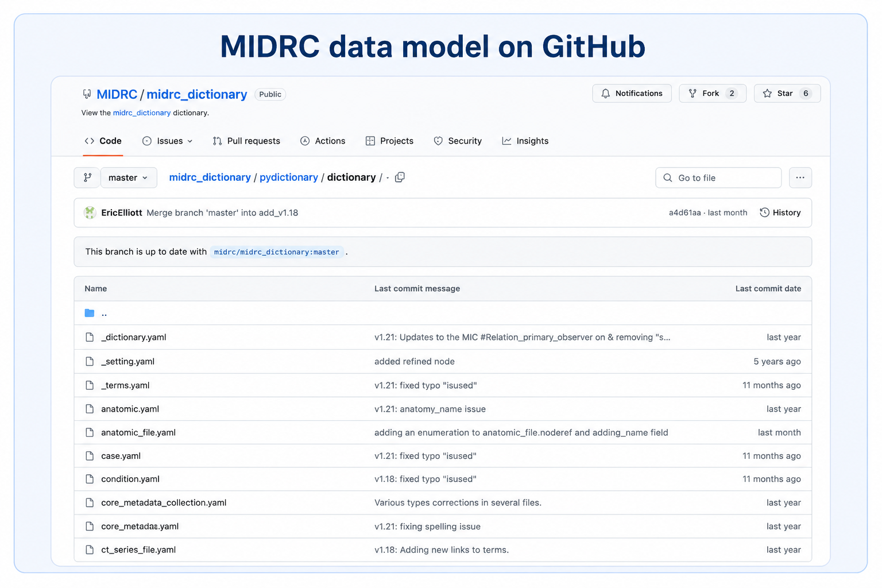Click the file icon for anatomic.yaml
The height and width of the screenshot is (588, 882).
[90, 409]
